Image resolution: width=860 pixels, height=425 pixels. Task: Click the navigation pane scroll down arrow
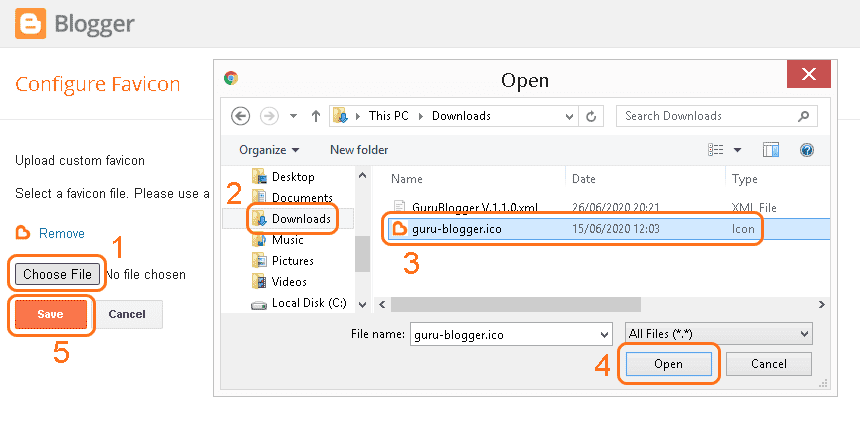coord(362,304)
